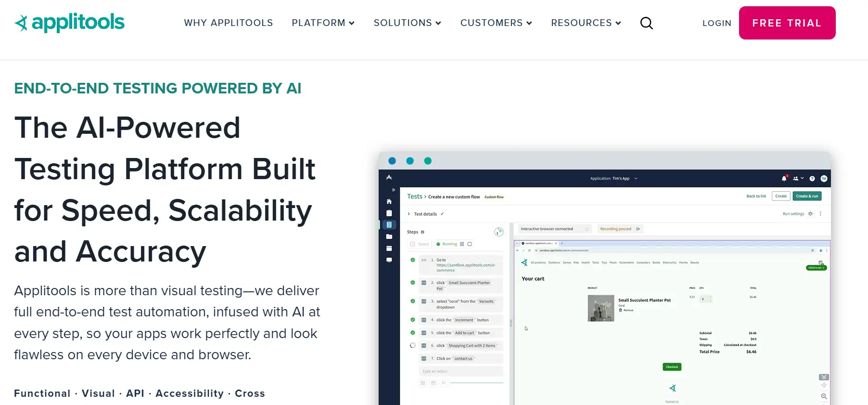The height and width of the screenshot is (405, 868).
Task: Open the SOLUTIONS dropdown menu
Action: tap(407, 23)
